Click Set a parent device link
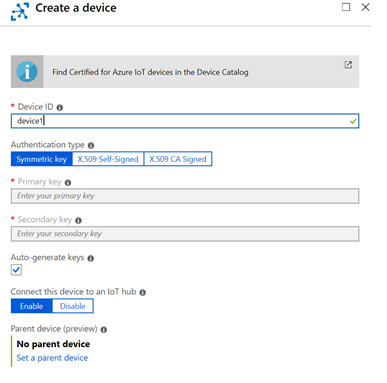Screen dimensions: 387x383 click(52, 358)
